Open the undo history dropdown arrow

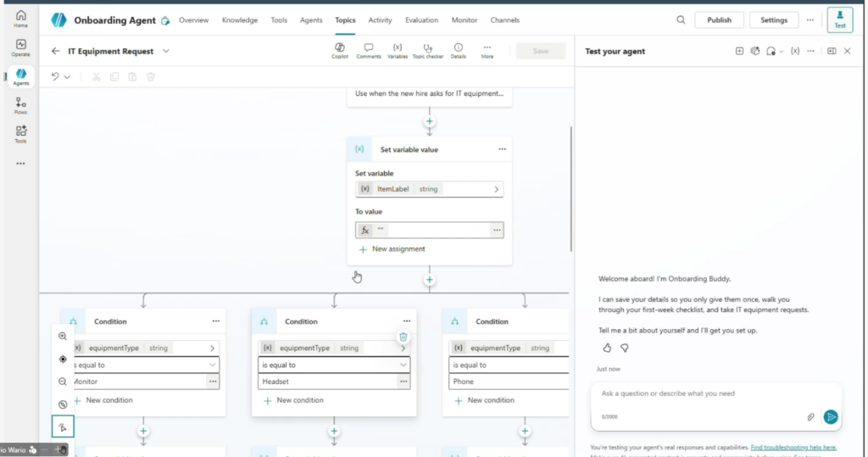coord(67,77)
